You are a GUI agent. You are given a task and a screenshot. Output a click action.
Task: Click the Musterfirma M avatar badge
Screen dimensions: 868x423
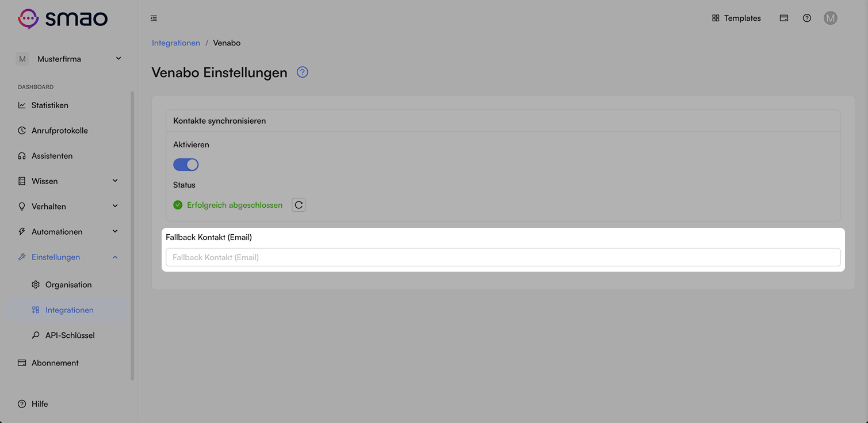pos(22,59)
